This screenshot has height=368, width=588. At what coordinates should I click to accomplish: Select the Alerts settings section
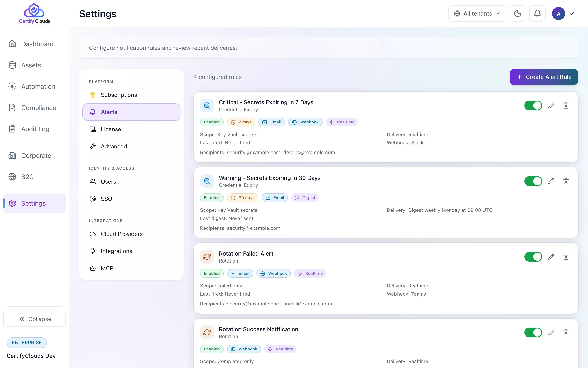click(x=131, y=112)
